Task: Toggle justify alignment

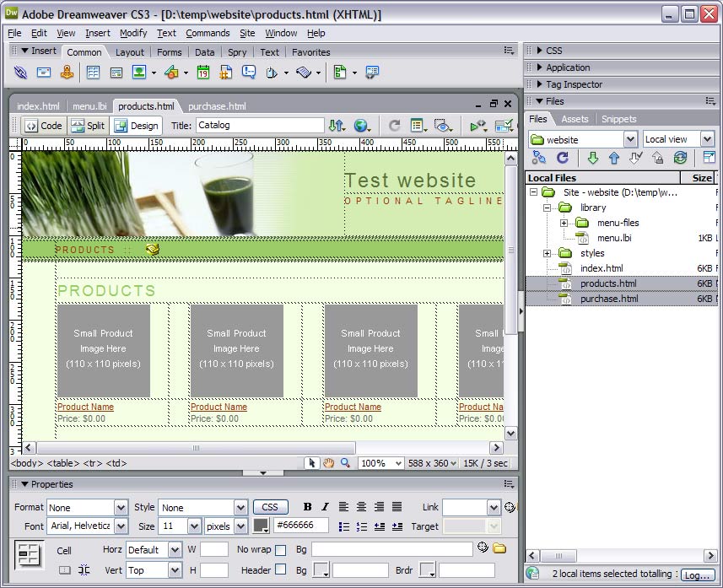Action: (397, 507)
